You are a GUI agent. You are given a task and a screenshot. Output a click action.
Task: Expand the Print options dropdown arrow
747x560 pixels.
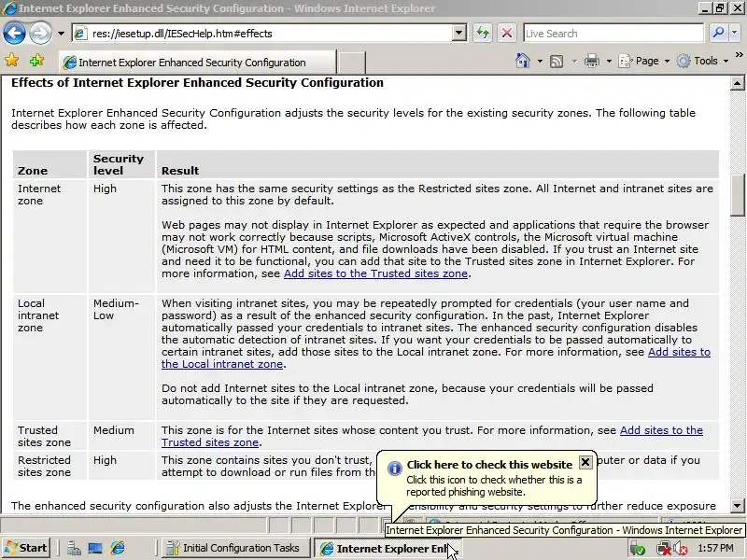pyautogui.click(x=609, y=61)
